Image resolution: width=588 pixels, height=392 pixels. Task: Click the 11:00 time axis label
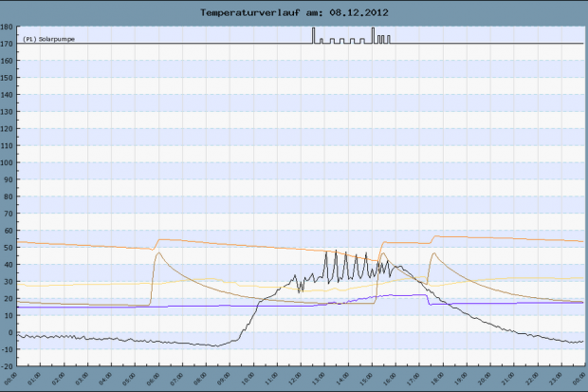tap(270, 379)
